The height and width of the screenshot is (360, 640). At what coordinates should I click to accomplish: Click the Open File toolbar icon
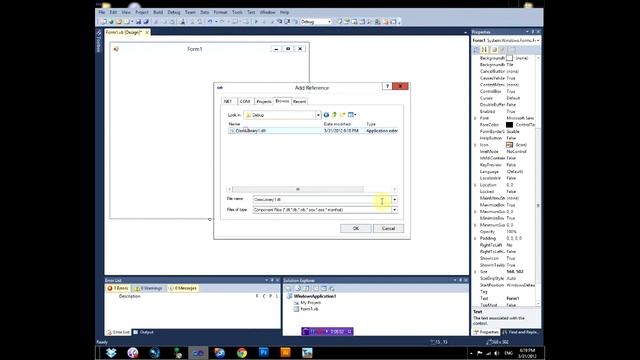coord(119,22)
